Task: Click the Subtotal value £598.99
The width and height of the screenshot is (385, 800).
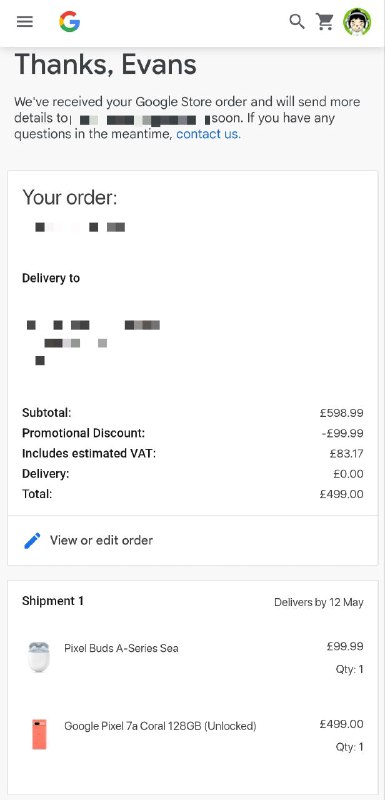Action: 341,413
